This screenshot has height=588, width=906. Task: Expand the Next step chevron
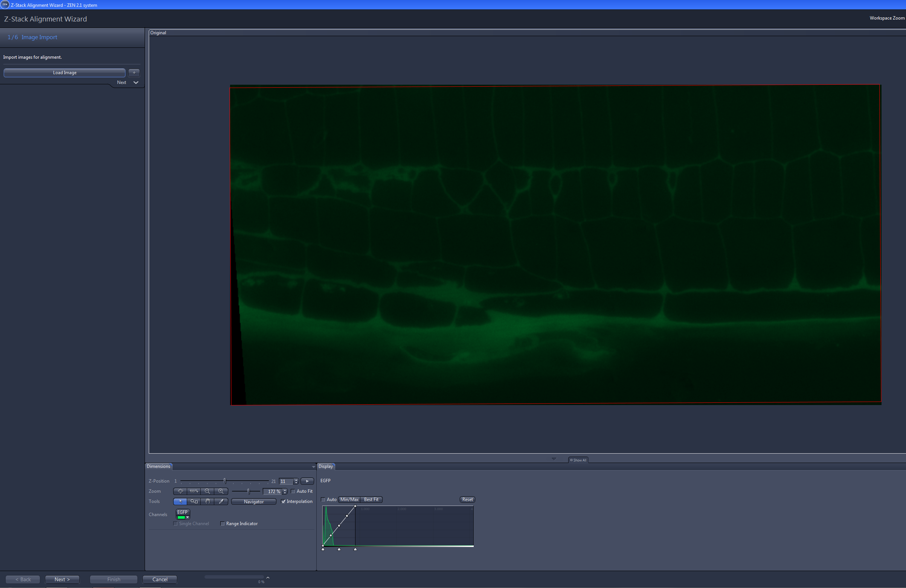tap(136, 82)
